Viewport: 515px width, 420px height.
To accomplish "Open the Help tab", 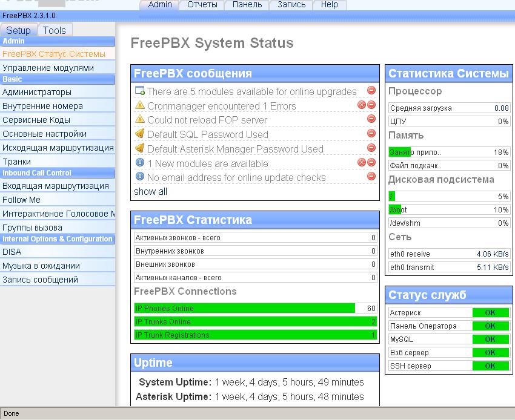I will (x=330, y=5).
